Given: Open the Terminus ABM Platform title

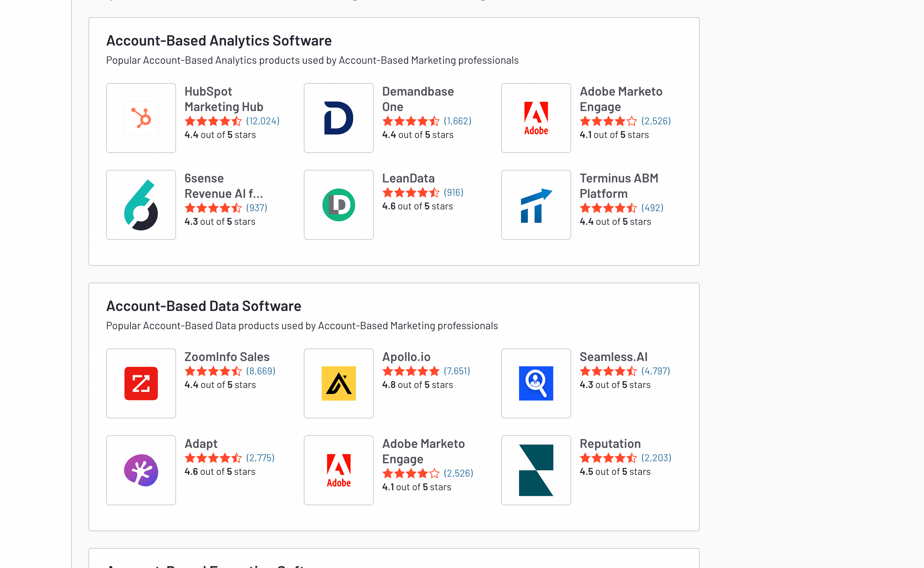Looking at the screenshot, I should coord(618,186).
